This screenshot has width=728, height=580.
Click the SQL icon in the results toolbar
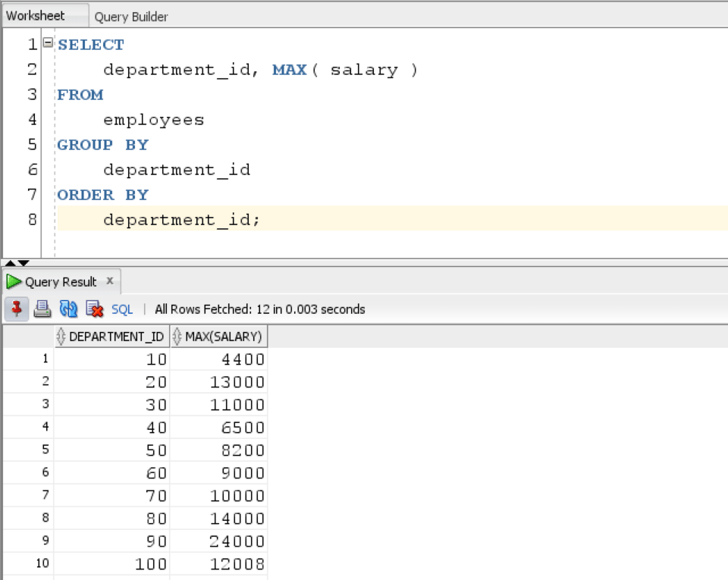[121, 309]
